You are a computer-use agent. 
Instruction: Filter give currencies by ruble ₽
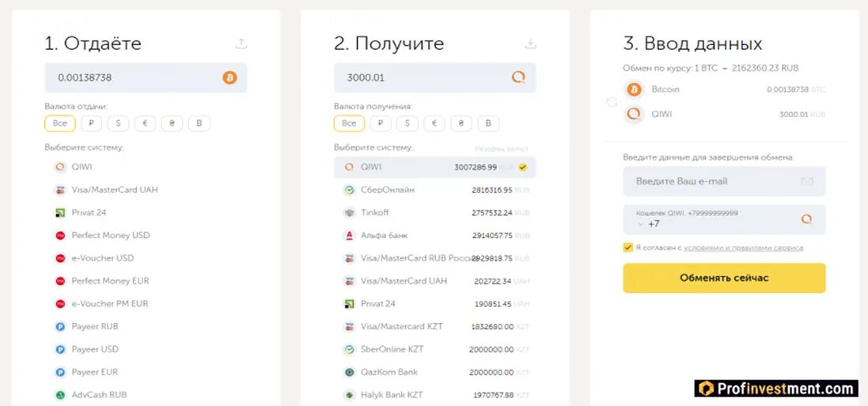click(x=91, y=123)
